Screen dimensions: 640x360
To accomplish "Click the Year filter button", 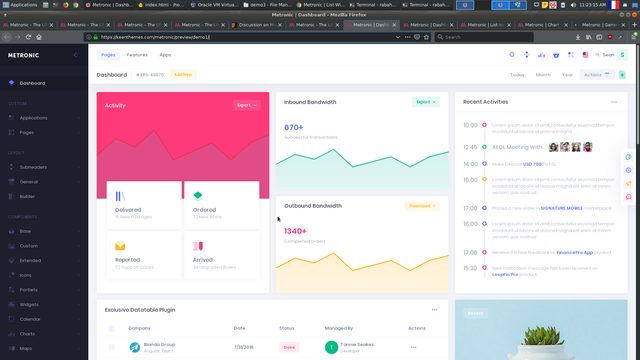I will coord(567,75).
